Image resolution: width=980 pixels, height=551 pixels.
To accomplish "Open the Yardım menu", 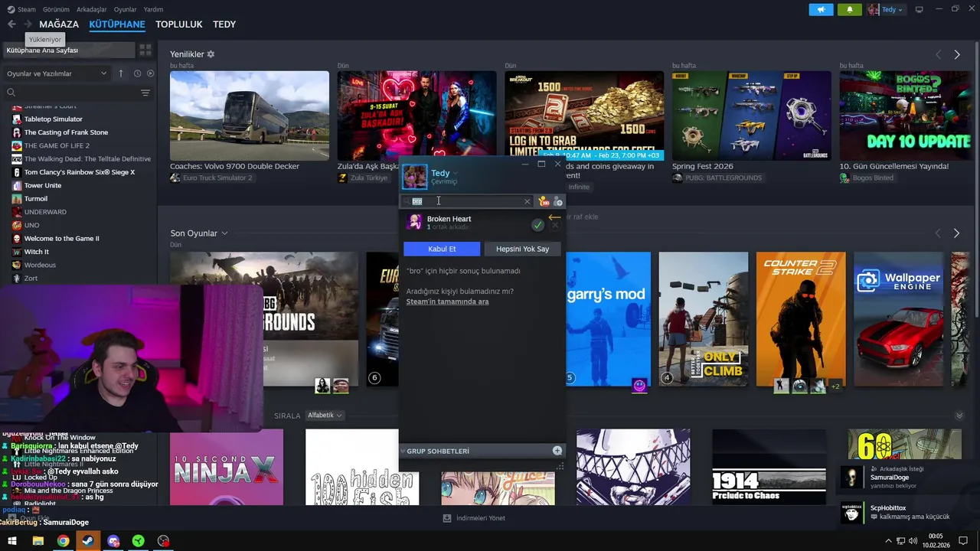I will tap(153, 9).
